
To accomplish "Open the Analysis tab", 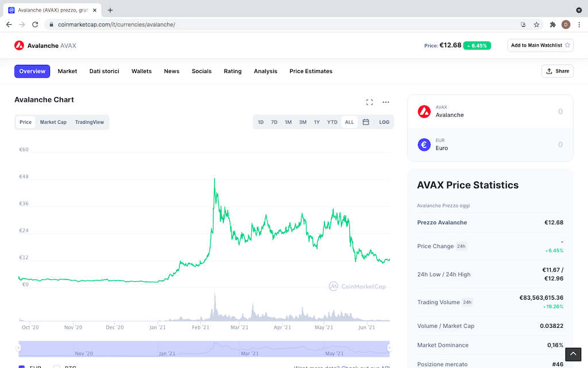I will tap(265, 71).
